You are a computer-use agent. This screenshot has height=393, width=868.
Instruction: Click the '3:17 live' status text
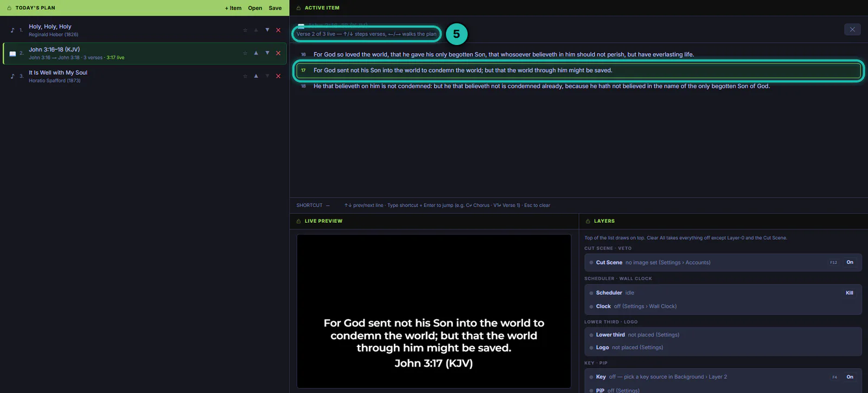pos(116,57)
